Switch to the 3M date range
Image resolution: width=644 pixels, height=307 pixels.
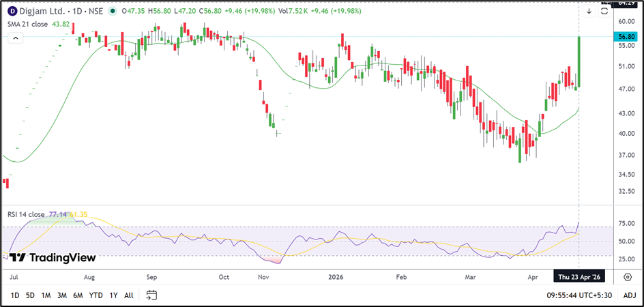click(x=62, y=295)
